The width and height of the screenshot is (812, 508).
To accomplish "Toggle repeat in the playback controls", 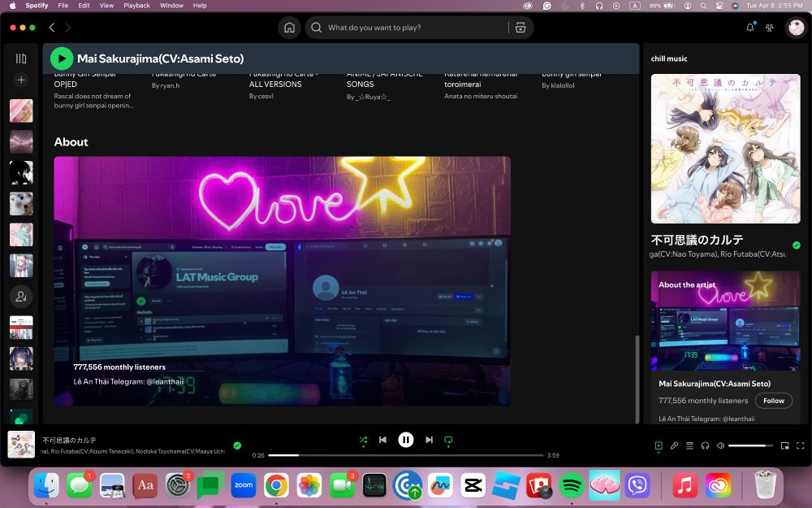I will pos(448,440).
